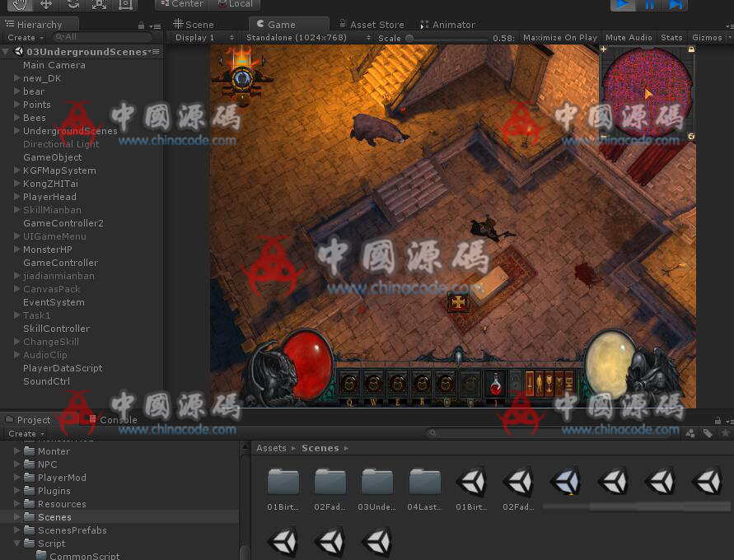Toggle Maximize On Play

tap(559, 38)
